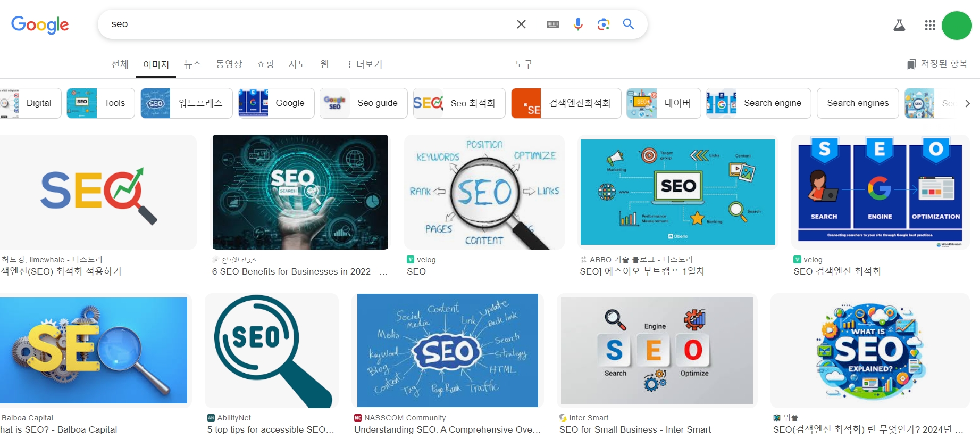Open the Google apps grid
This screenshot has width=980, height=438.
(x=929, y=25)
